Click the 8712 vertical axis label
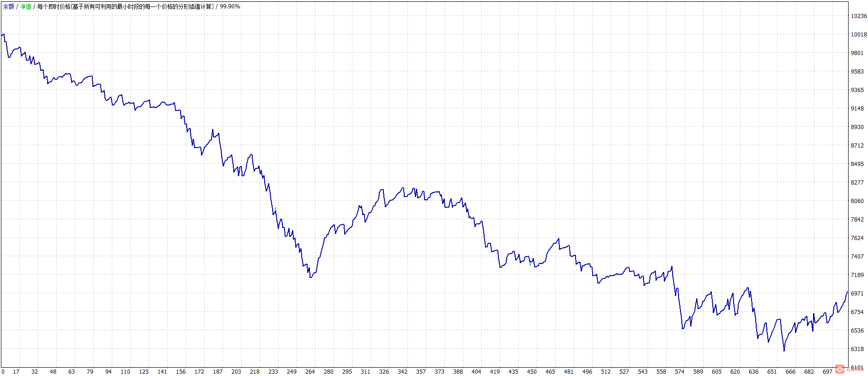Screen dimensions: 868x376 click(x=857, y=146)
